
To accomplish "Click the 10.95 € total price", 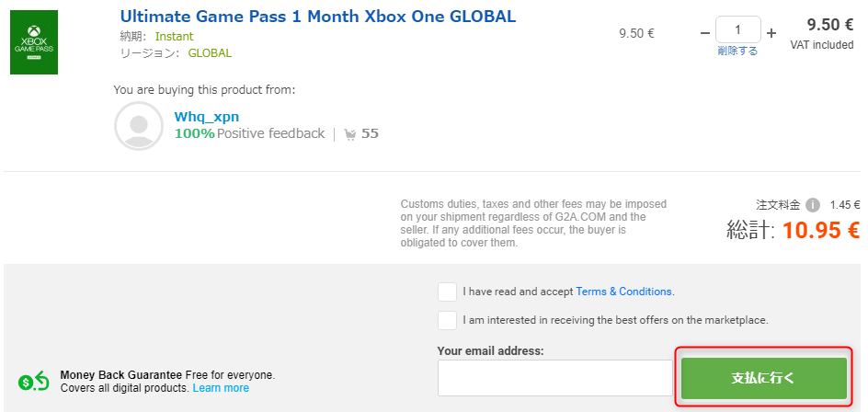I will pyautogui.click(x=821, y=230).
